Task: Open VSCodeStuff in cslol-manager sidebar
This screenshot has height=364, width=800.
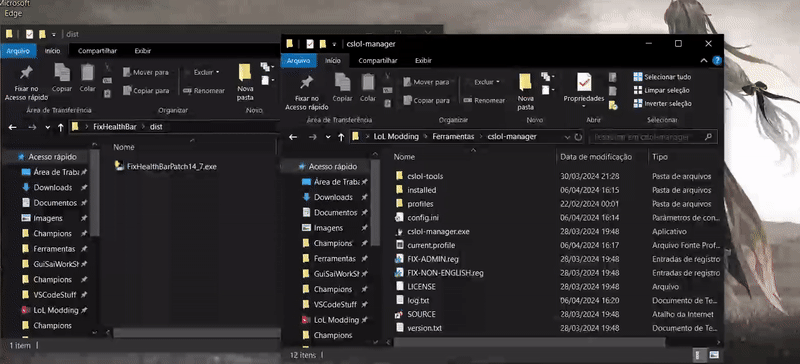Action: (x=329, y=304)
